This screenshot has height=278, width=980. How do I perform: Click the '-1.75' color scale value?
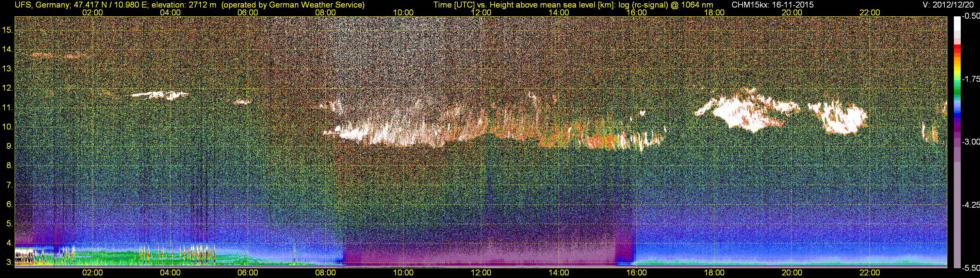tap(971, 79)
